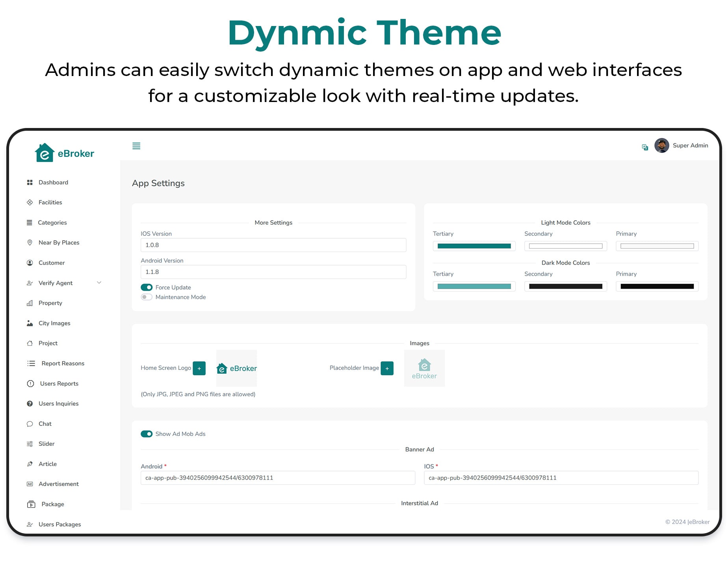
Task: Click the Categories list icon
Action: click(30, 223)
